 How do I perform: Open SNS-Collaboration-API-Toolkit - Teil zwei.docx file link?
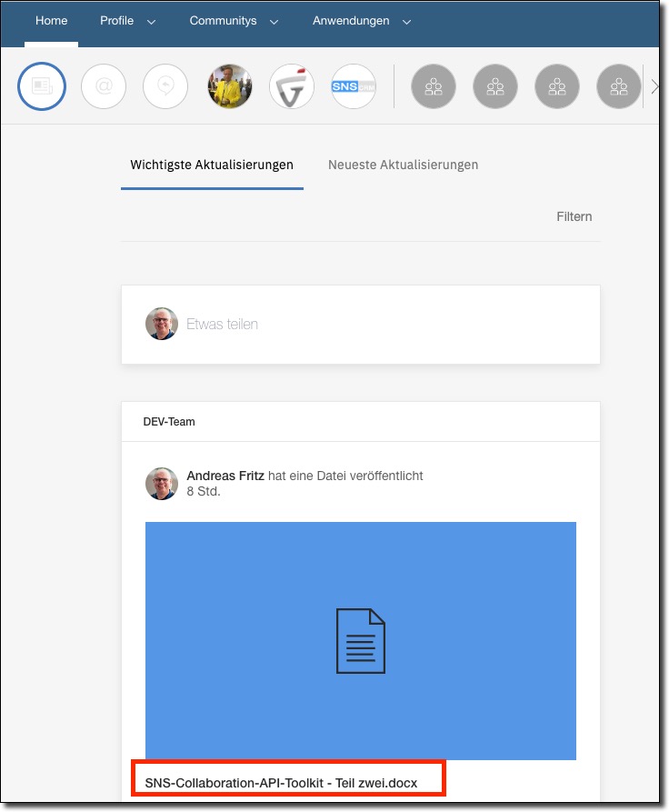pos(287,782)
